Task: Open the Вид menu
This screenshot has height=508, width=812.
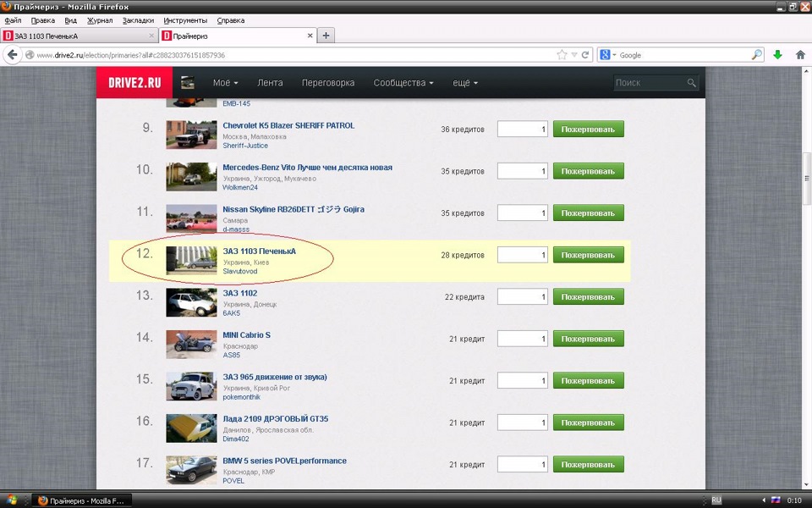Action: pyautogui.click(x=70, y=20)
